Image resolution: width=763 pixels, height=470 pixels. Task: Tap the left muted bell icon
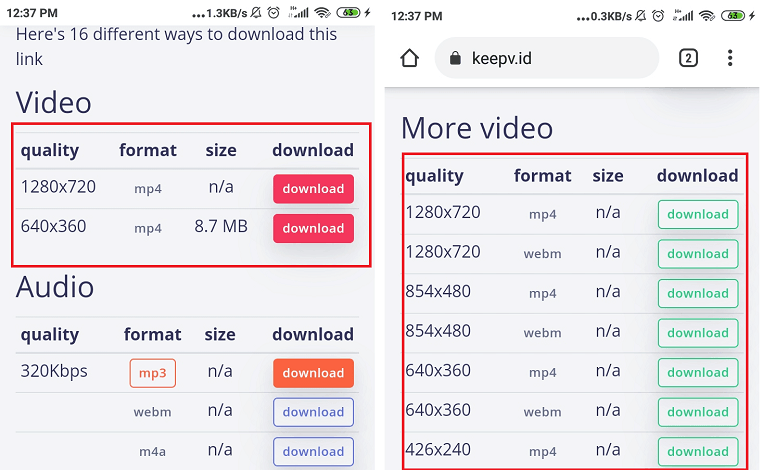pyautogui.click(x=256, y=13)
